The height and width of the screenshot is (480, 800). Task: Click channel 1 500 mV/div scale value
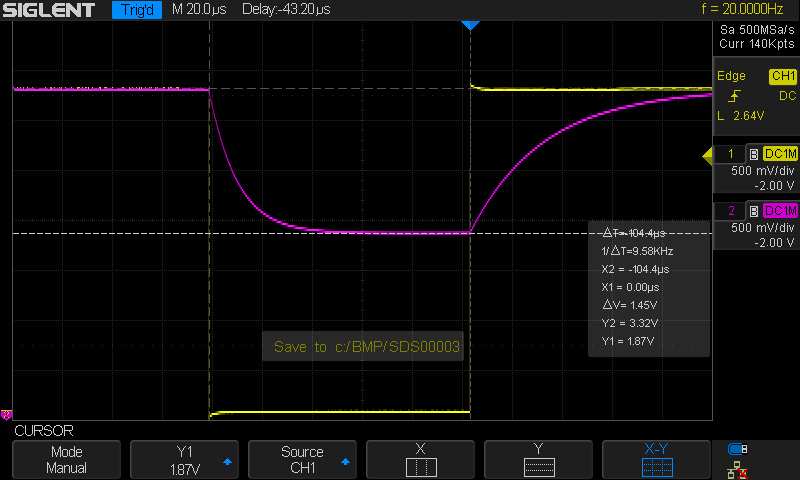pos(763,171)
